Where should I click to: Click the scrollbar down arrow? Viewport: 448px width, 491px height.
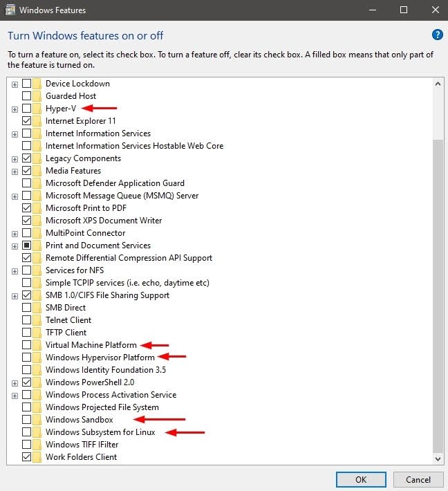pos(438,458)
